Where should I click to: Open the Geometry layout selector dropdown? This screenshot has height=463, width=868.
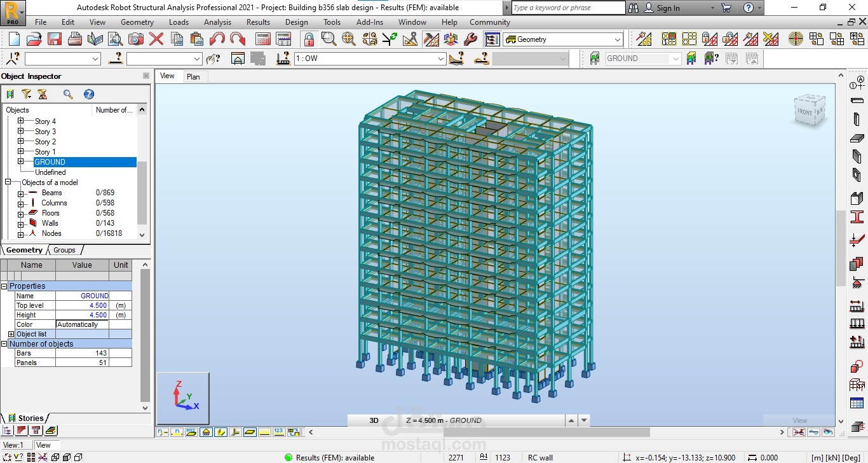(x=615, y=39)
